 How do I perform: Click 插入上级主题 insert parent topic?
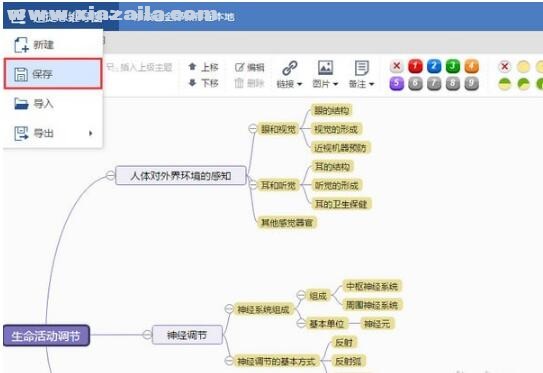pos(140,67)
